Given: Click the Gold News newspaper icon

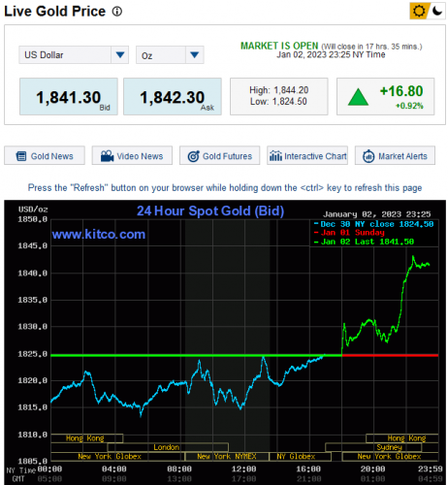Looking at the screenshot, I should (x=21, y=156).
